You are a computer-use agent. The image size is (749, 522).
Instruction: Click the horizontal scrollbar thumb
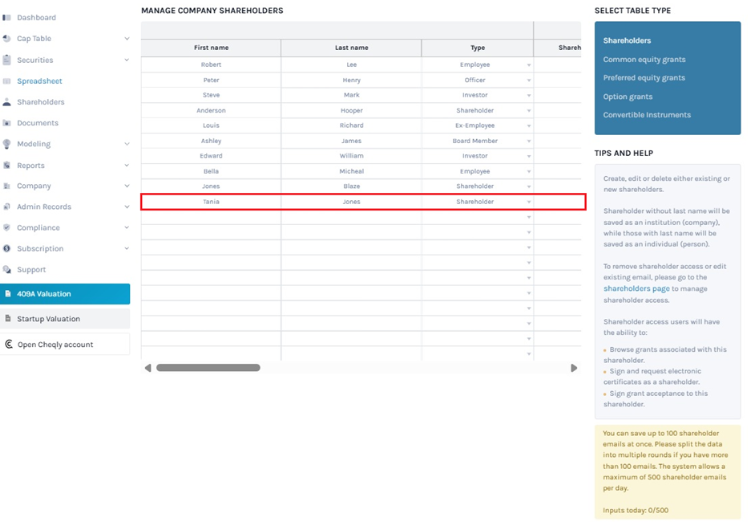point(208,368)
